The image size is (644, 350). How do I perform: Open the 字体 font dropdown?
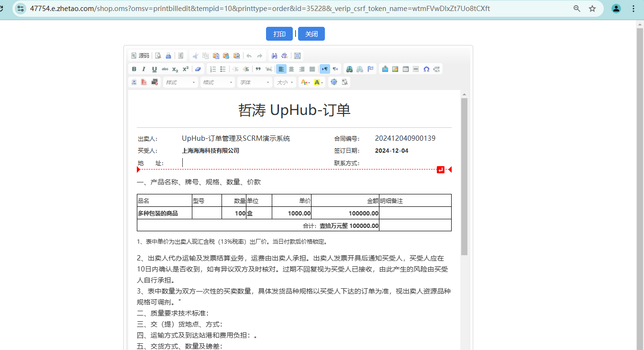point(255,82)
